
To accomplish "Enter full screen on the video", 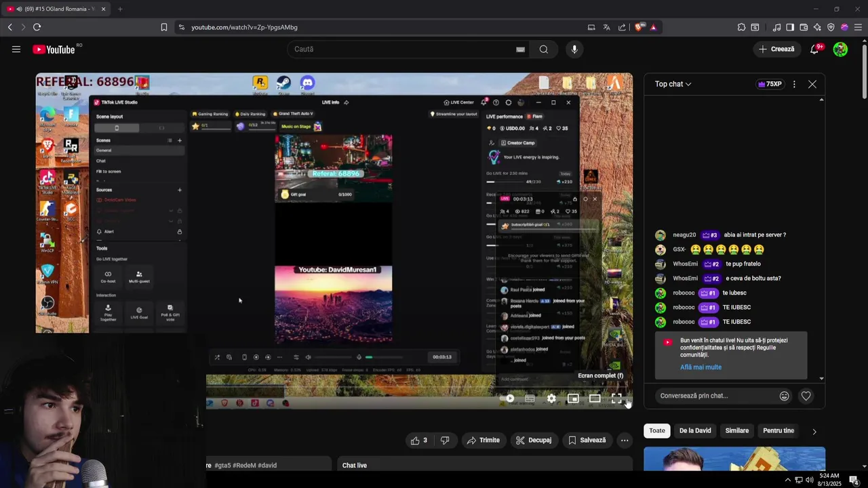I will point(616,399).
